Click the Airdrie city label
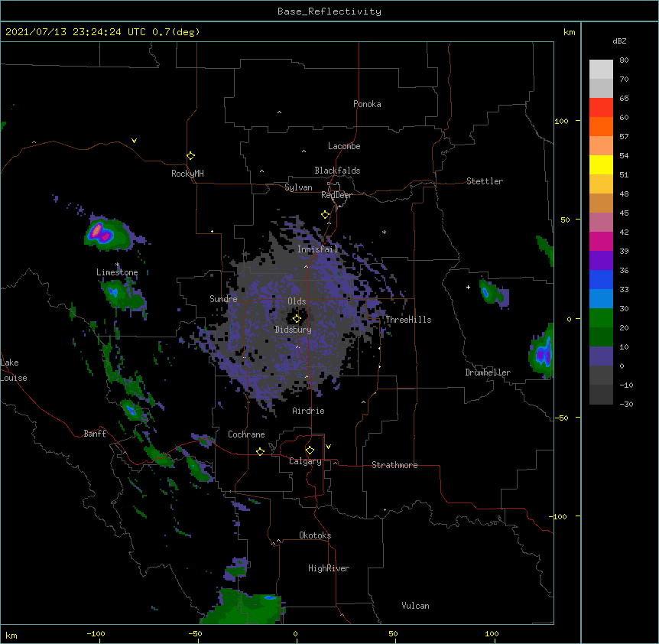Viewport: 659px width, 644px height. (308, 411)
